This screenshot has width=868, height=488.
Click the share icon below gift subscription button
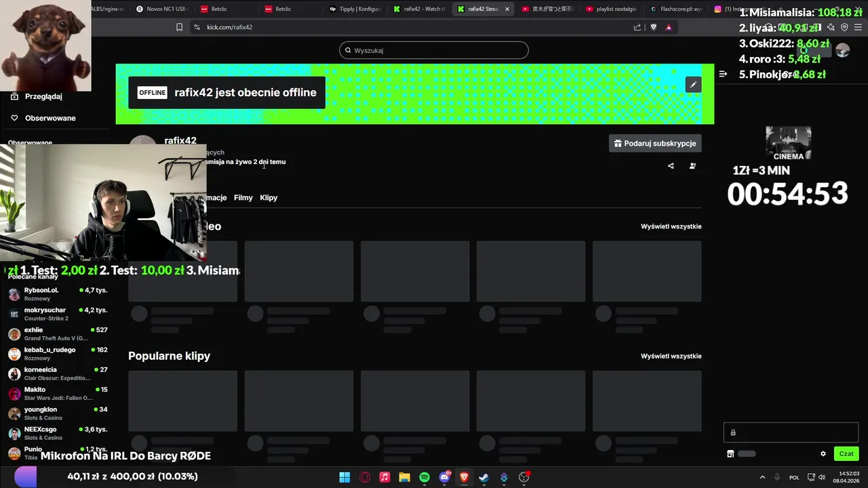[671, 166]
